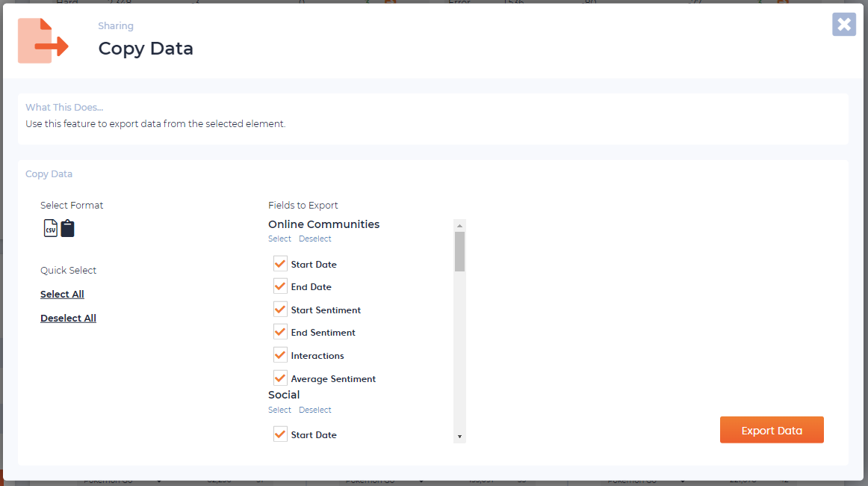Close the Copy Data dialog

tap(843, 25)
